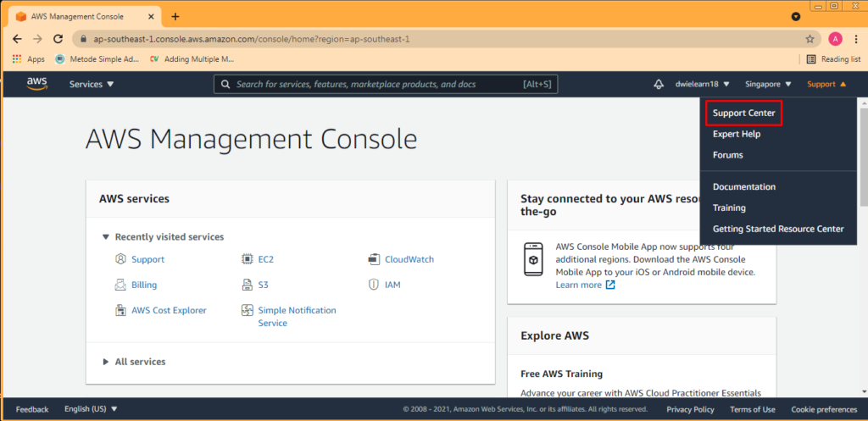Open a new browser tab

pyautogui.click(x=175, y=17)
